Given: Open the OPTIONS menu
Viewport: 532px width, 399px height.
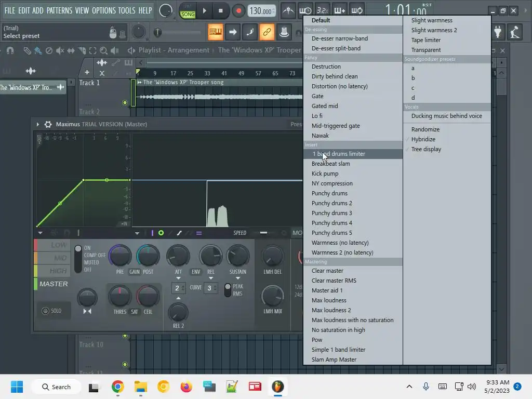Looking at the screenshot, I should [x=103, y=10].
